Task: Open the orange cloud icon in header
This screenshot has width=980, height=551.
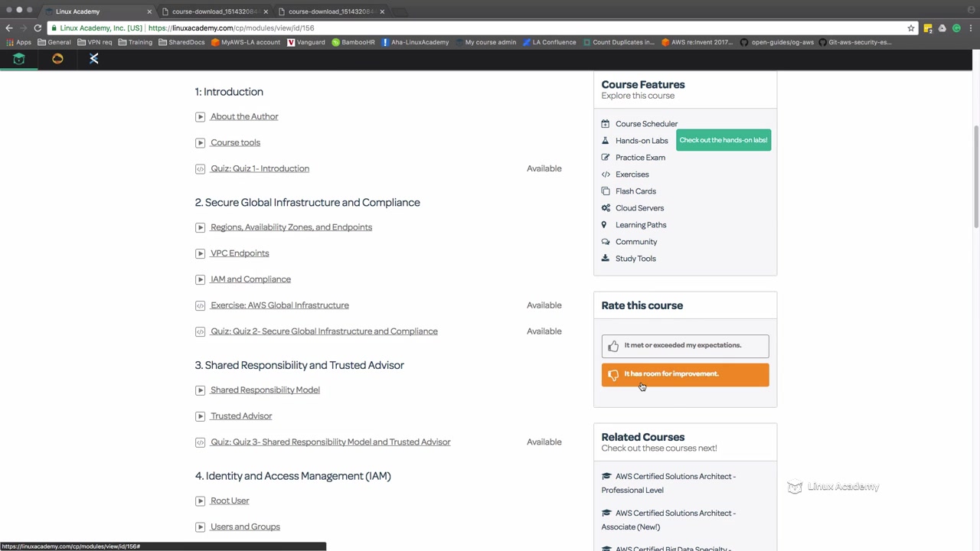Action: [x=57, y=59]
